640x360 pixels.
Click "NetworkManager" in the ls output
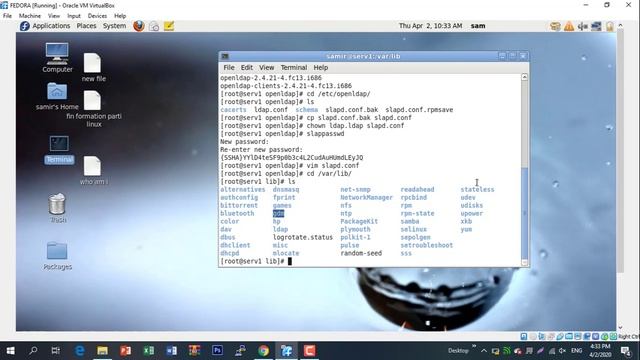[x=367, y=198]
